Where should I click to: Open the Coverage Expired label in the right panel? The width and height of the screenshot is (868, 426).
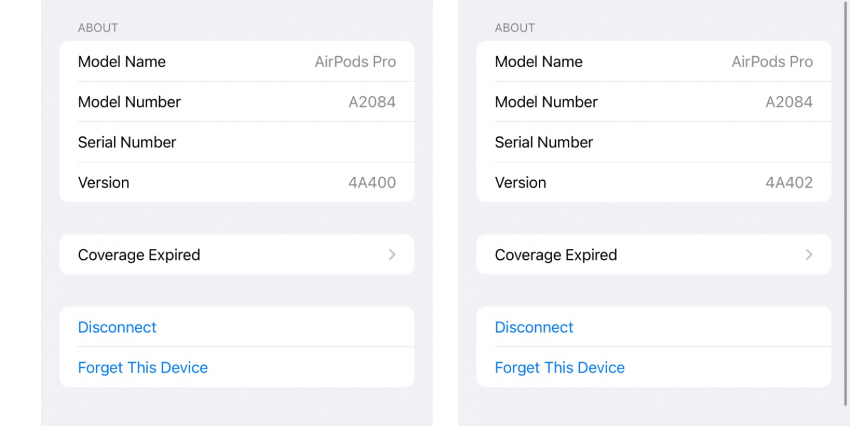tap(556, 255)
